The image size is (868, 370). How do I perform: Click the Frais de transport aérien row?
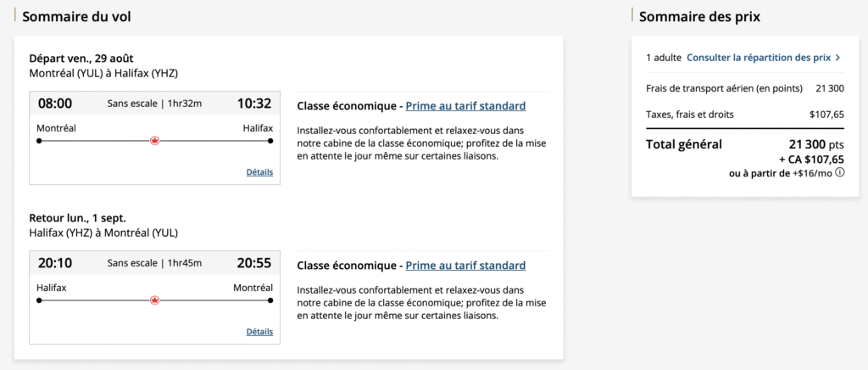pos(724,87)
